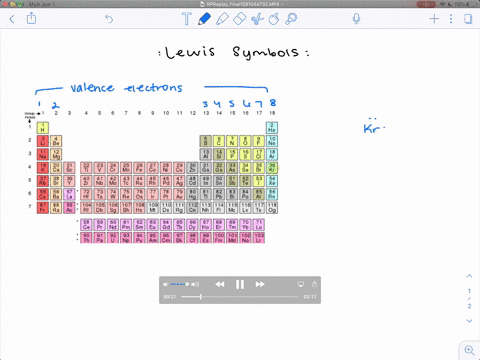Undo the last stroke
Screen dimensions: 480x360
click(x=109, y=19)
